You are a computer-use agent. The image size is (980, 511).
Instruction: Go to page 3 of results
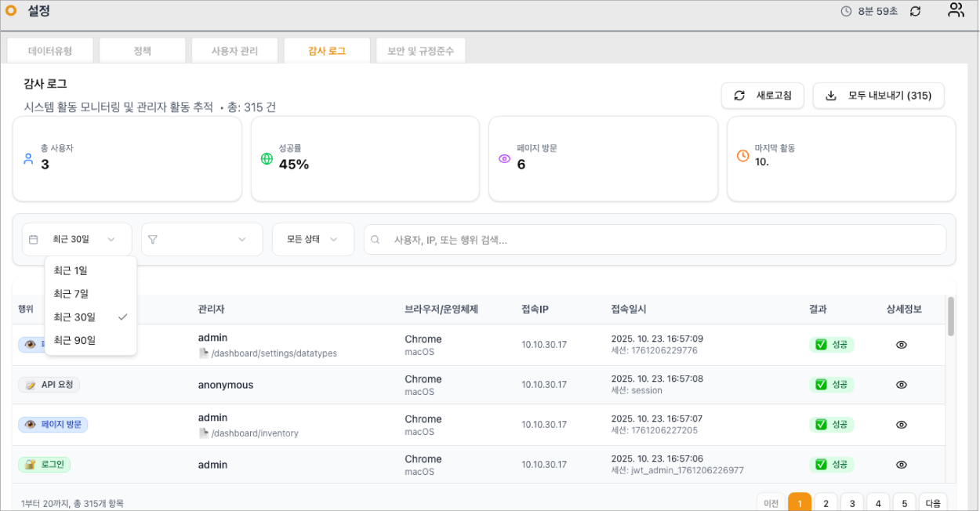pos(852,503)
